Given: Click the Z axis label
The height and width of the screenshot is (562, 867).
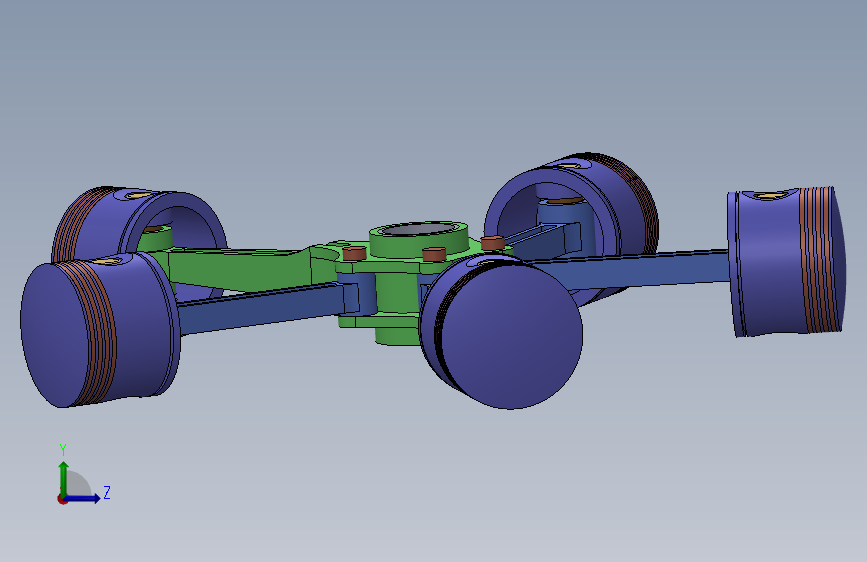Looking at the screenshot, I should point(107,492).
